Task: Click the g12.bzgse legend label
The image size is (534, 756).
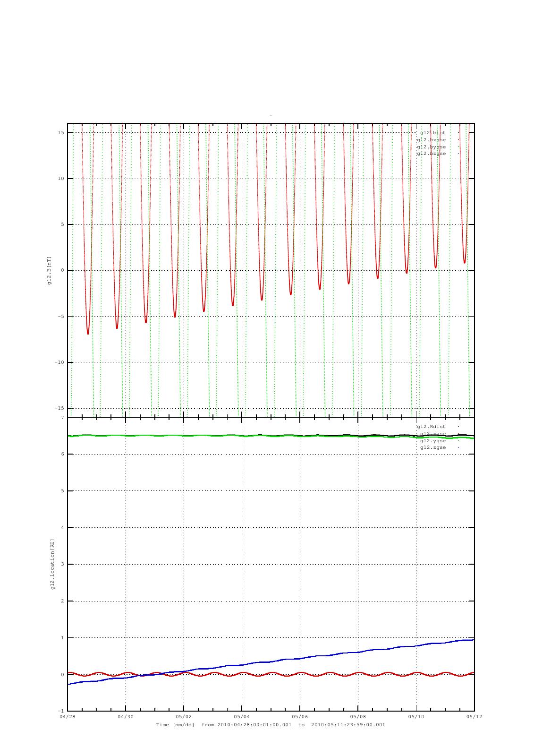Action: click(431, 154)
